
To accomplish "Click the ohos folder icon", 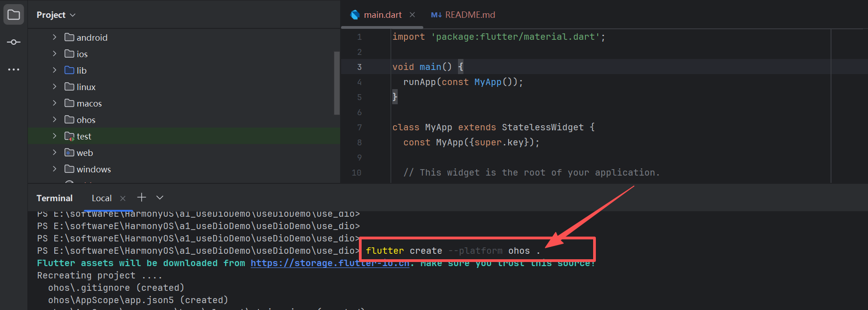I will click(69, 119).
